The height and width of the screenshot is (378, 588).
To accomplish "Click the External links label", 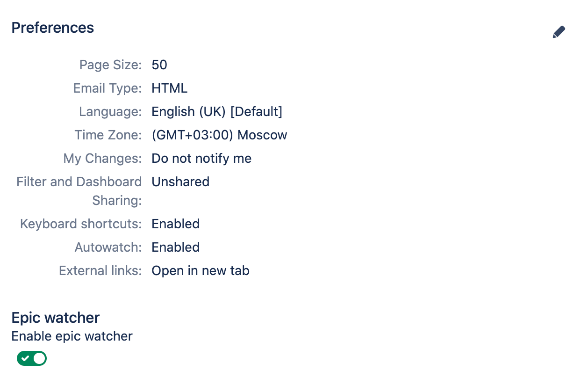I will (x=100, y=270).
